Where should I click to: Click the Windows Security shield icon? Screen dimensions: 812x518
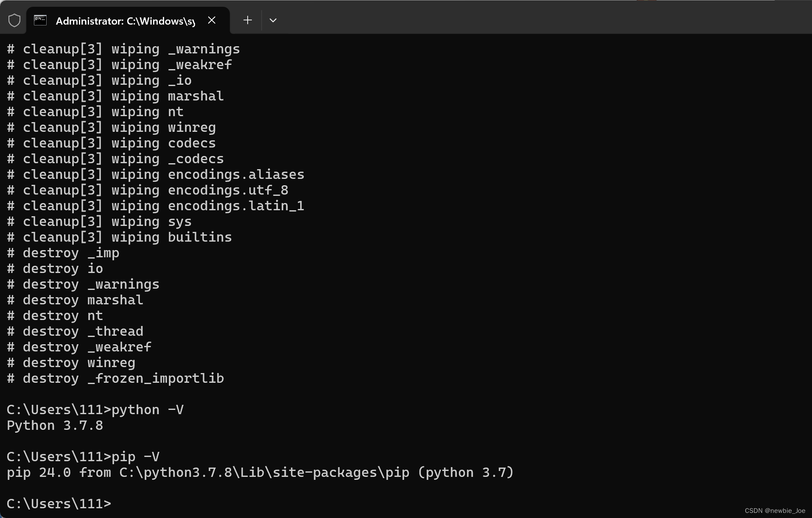14,20
